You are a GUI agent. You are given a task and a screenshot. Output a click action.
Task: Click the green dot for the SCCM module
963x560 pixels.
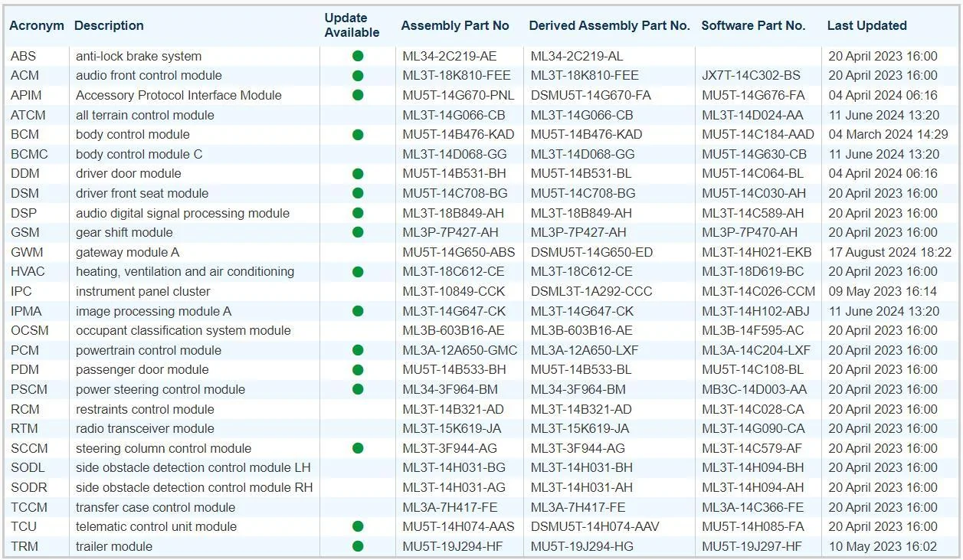click(x=358, y=448)
